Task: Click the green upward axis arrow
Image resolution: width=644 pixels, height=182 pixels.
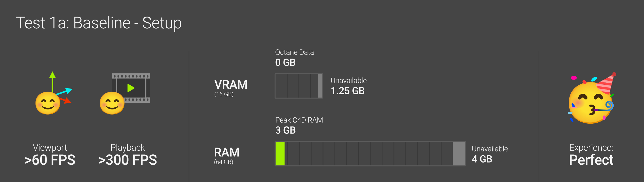Action: click(52, 81)
